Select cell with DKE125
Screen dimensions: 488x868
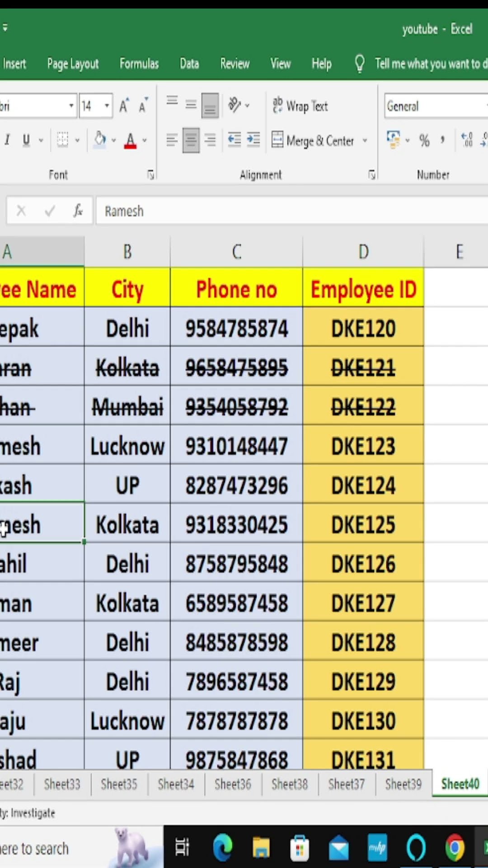point(363,525)
